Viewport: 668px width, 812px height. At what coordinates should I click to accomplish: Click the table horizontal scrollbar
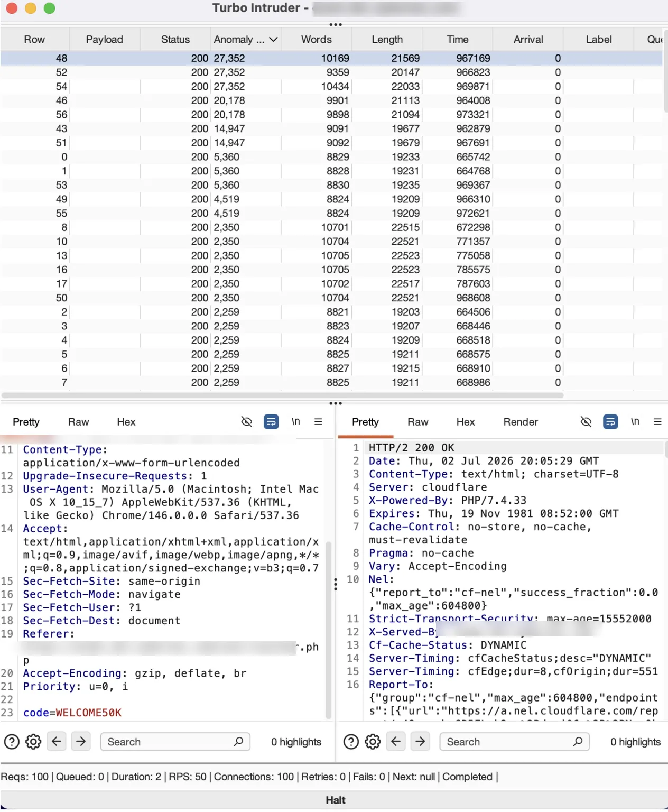[x=282, y=395]
